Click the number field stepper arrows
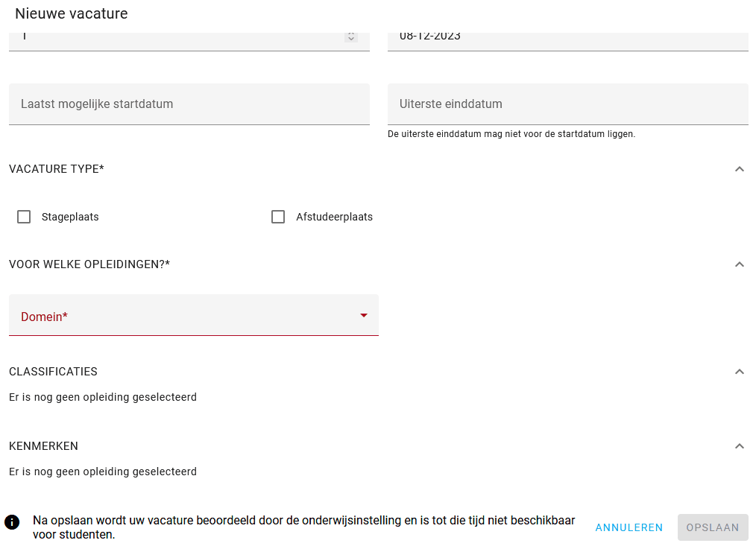Image resolution: width=756 pixels, height=546 pixels. [x=351, y=37]
